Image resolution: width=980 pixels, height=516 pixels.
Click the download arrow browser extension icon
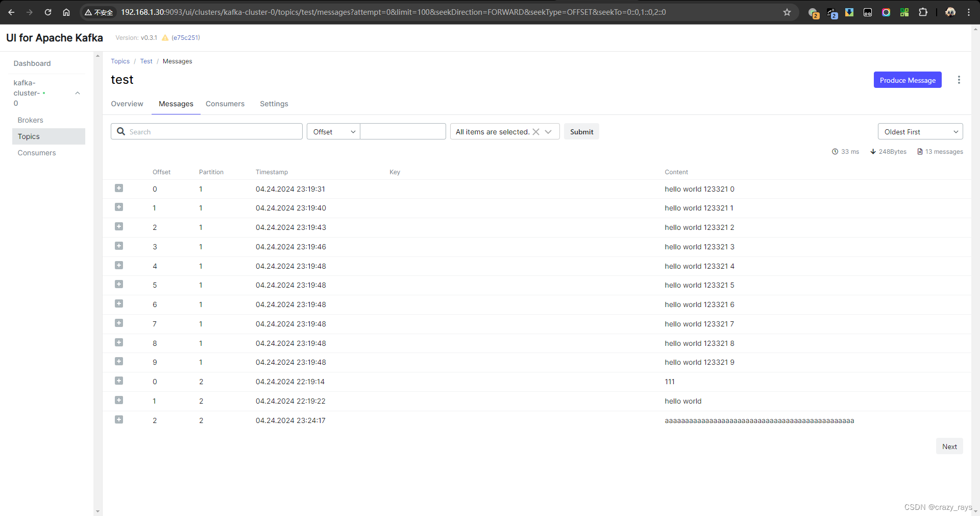coord(849,12)
